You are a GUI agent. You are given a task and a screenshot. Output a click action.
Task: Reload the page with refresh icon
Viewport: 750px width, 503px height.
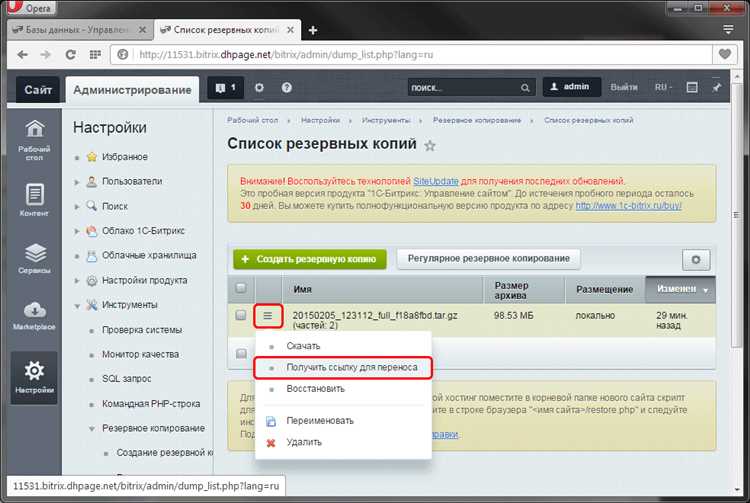pyautogui.click(x=70, y=55)
